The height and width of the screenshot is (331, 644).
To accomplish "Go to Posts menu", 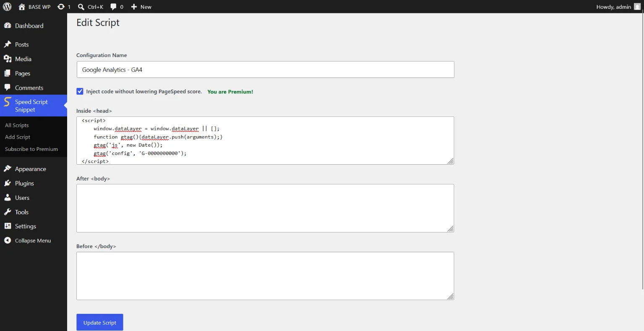I will click(x=34, y=44).
